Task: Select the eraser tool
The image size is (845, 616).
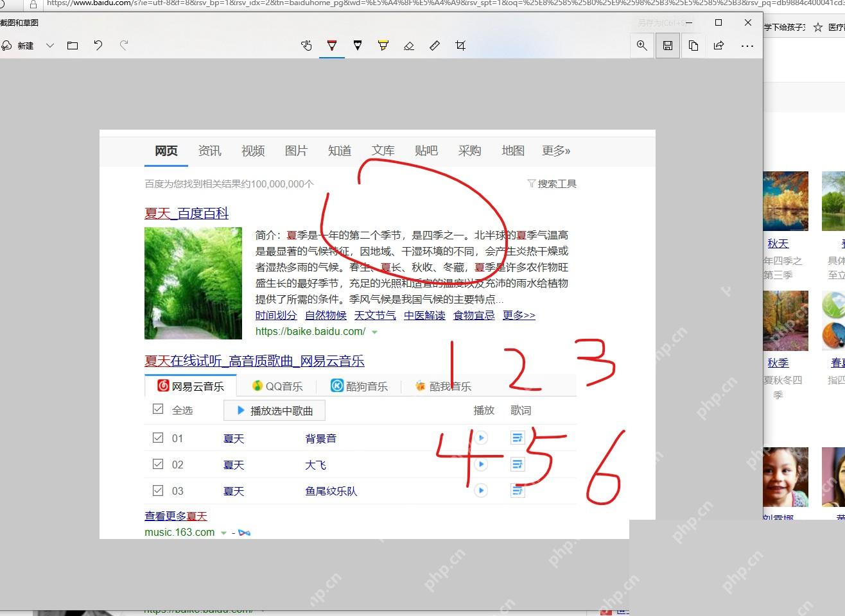Action: click(409, 46)
